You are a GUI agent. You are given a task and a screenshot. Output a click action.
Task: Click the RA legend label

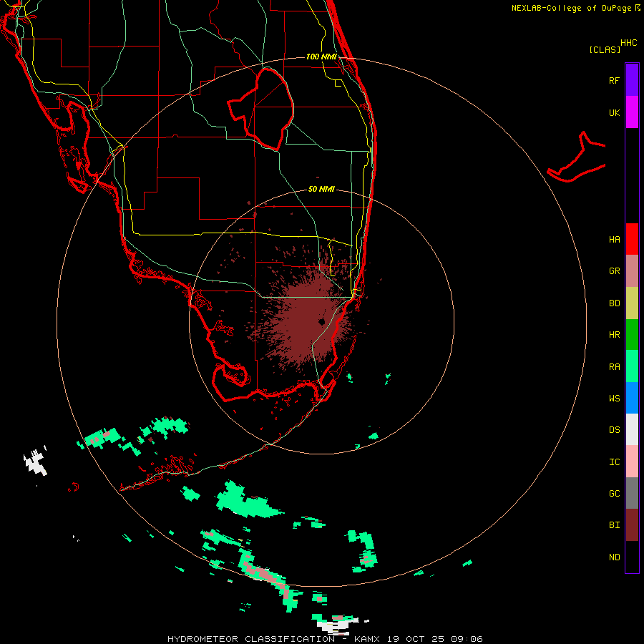[x=614, y=367]
